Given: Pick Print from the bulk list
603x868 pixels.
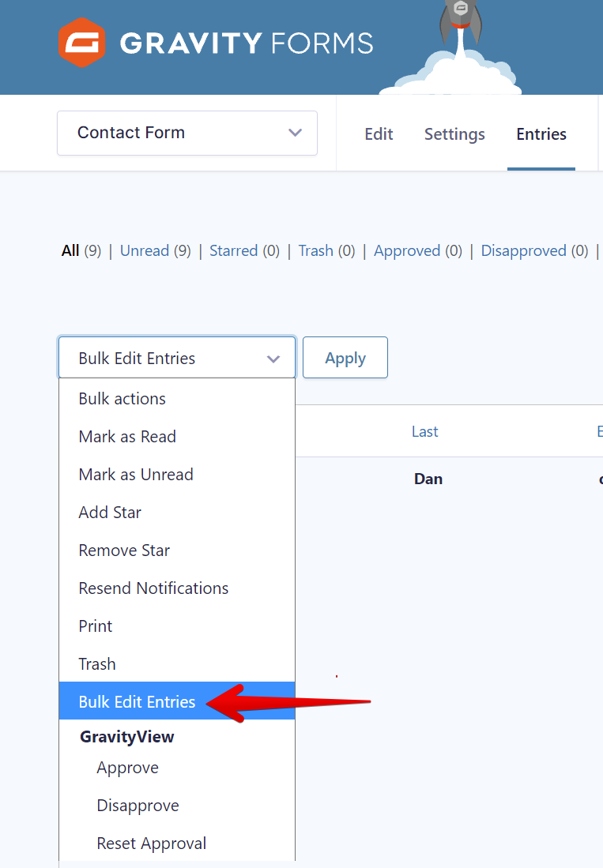Looking at the screenshot, I should (177, 626).
